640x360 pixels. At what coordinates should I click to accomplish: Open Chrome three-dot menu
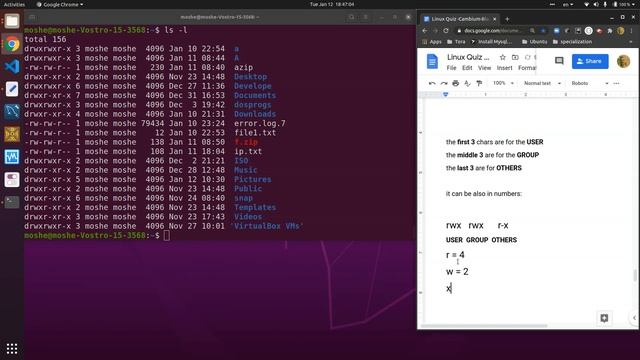[631, 31]
